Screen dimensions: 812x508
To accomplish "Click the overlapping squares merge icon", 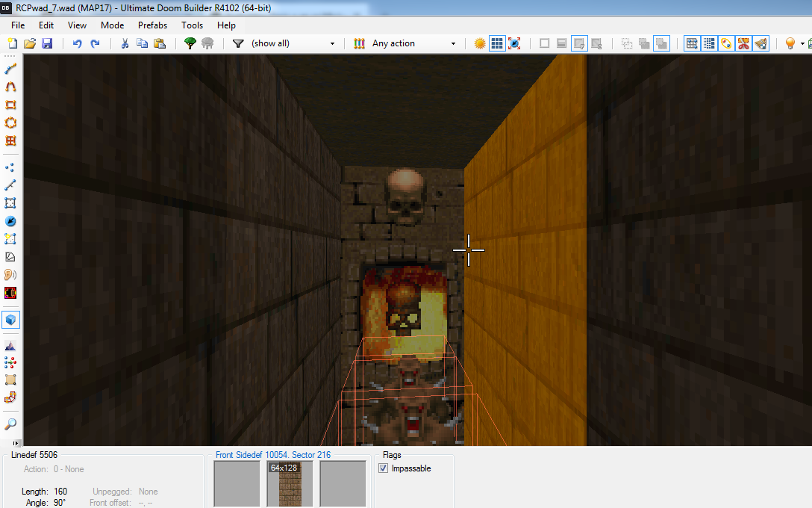I will tap(644, 43).
